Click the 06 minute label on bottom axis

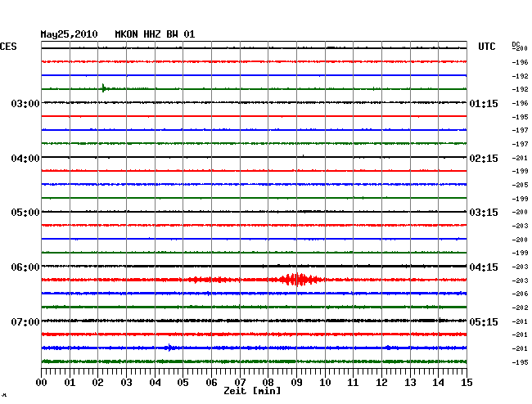coord(211,382)
